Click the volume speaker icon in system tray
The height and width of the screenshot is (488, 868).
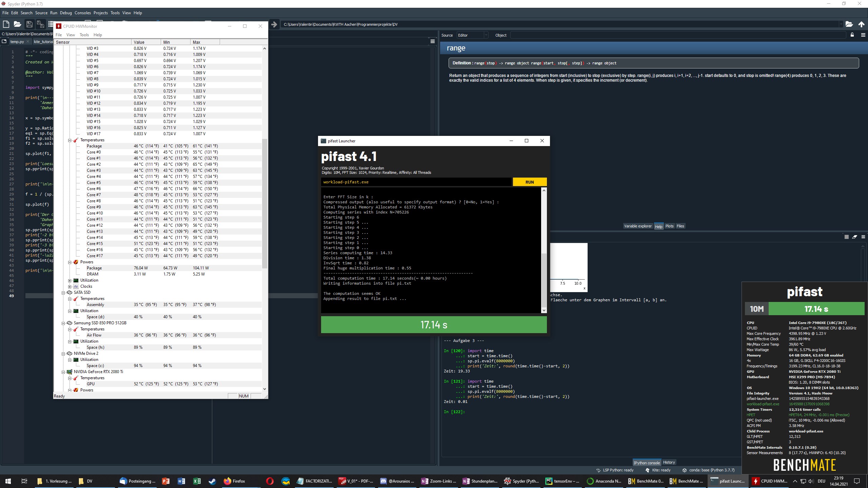(811, 481)
